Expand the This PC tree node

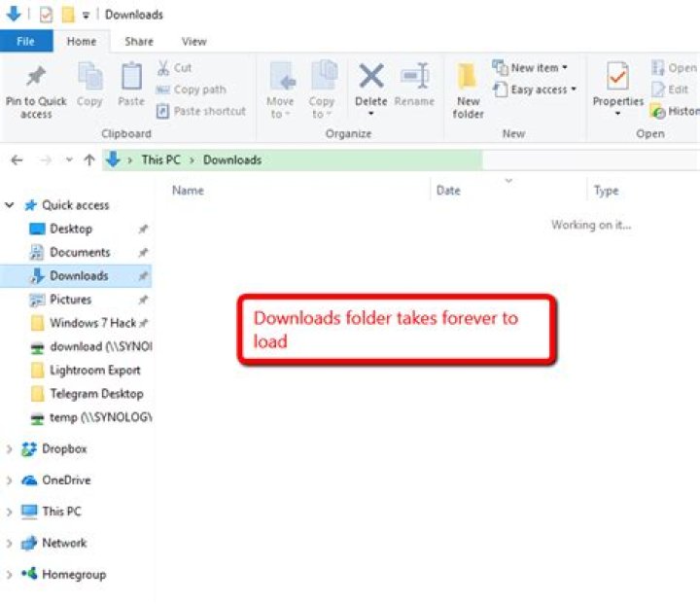[9, 512]
